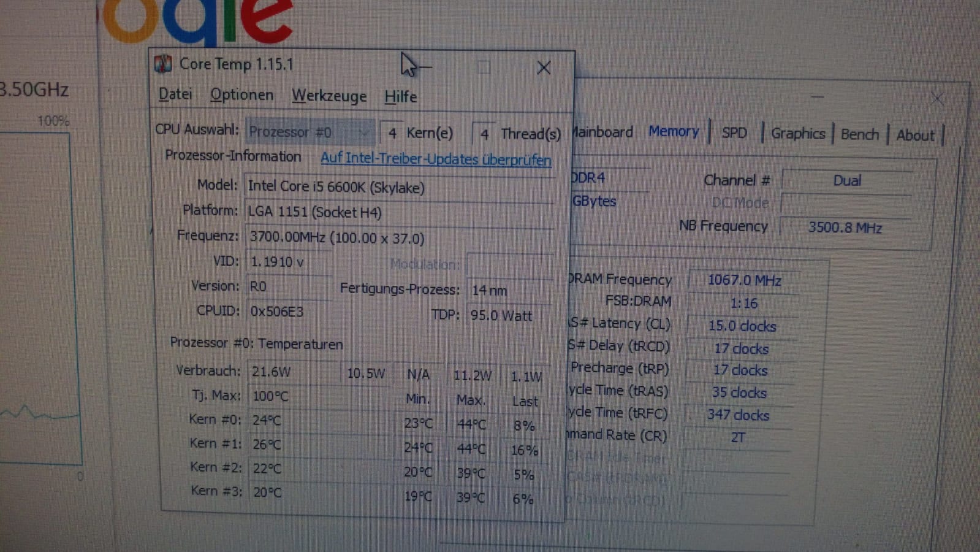The height and width of the screenshot is (552, 980).
Task: Click the Kern #1 temperature 26°C
Action: click(319, 445)
